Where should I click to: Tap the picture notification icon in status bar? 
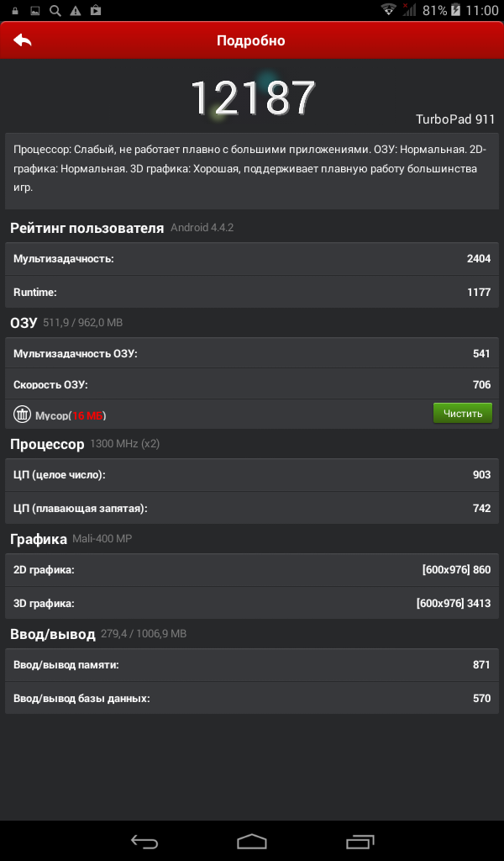tap(34, 10)
